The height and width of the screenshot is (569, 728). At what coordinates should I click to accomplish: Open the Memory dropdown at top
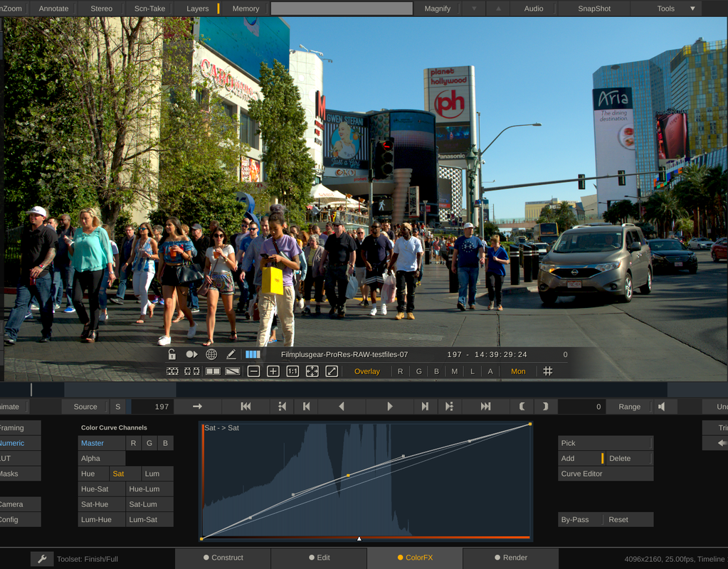246,9
